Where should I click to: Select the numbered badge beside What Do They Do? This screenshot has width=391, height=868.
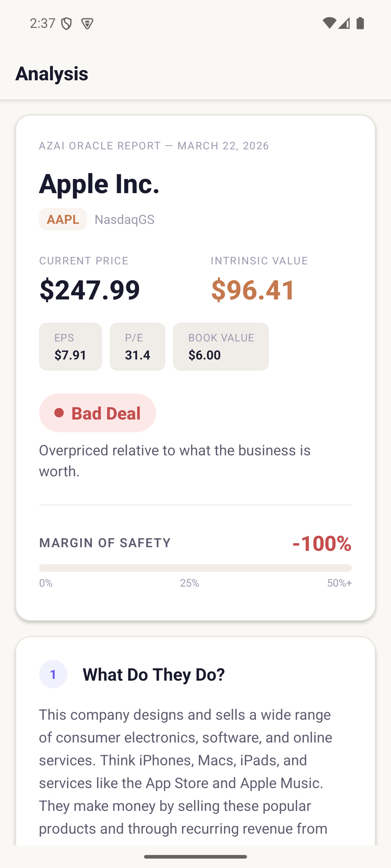click(53, 674)
